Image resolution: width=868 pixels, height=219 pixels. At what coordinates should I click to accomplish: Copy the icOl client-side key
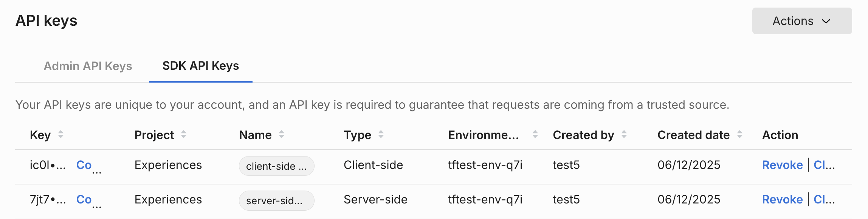[x=84, y=165]
